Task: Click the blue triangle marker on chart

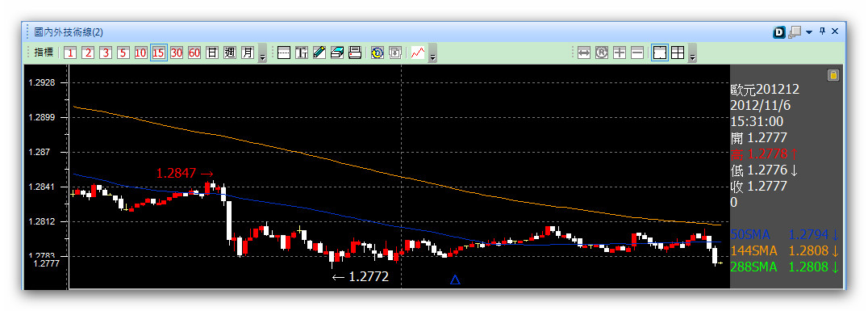Action: [455, 280]
